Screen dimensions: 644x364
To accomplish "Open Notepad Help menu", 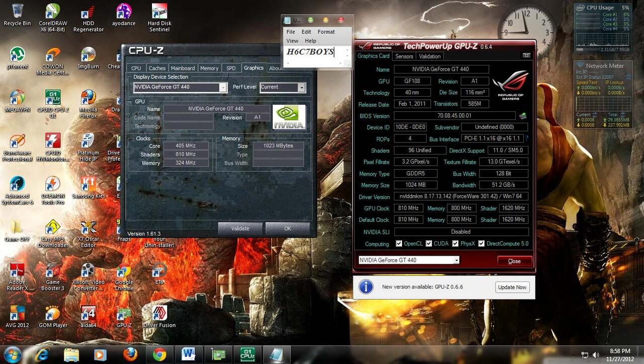I will (310, 41).
